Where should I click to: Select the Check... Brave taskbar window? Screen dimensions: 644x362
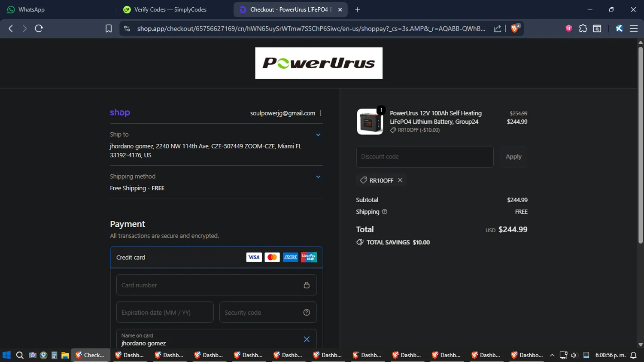(90, 355)
